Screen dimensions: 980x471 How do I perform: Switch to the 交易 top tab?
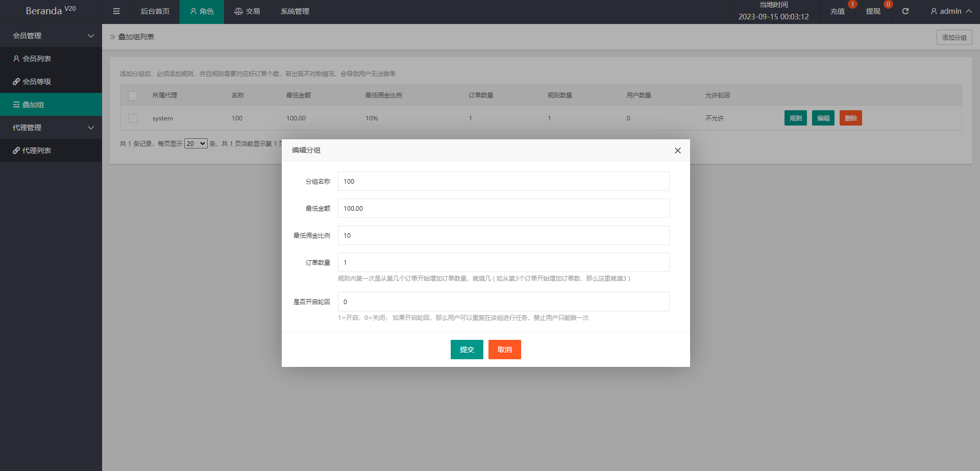247,11
